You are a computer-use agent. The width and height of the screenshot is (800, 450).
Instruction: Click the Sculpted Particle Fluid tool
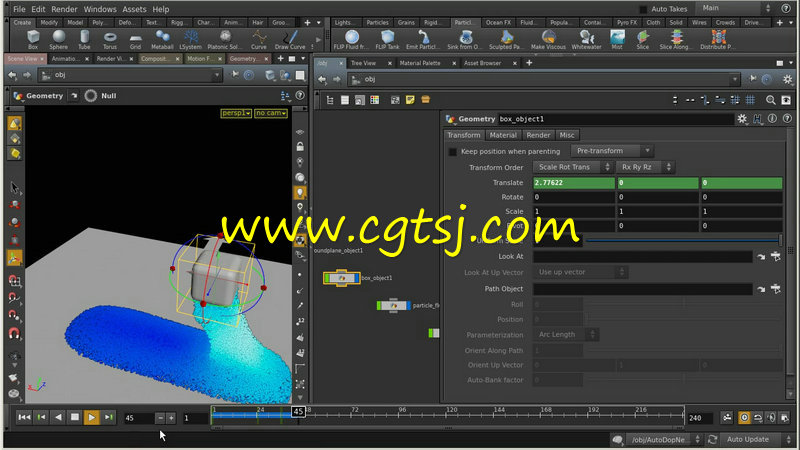click(x=506, y=39)
